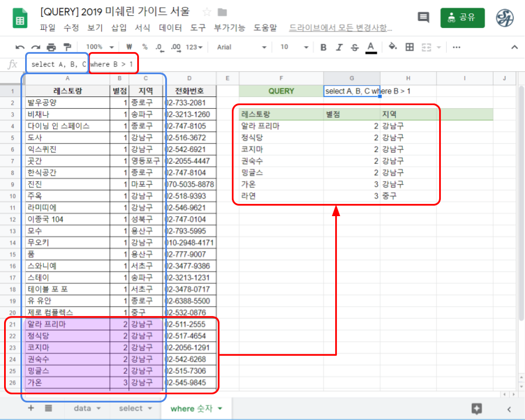Toggle bold formatting
The width and height of the screenshot is (525, 420).
tap(324, 47)
